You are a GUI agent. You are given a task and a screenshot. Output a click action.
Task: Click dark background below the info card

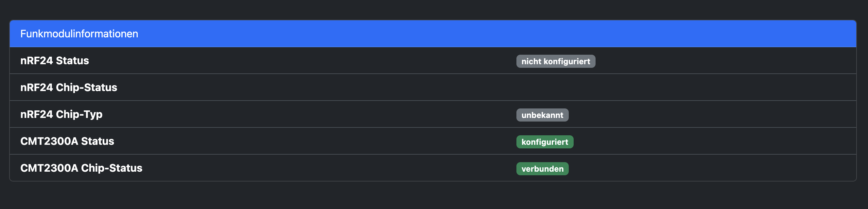[x=434, y=196]
